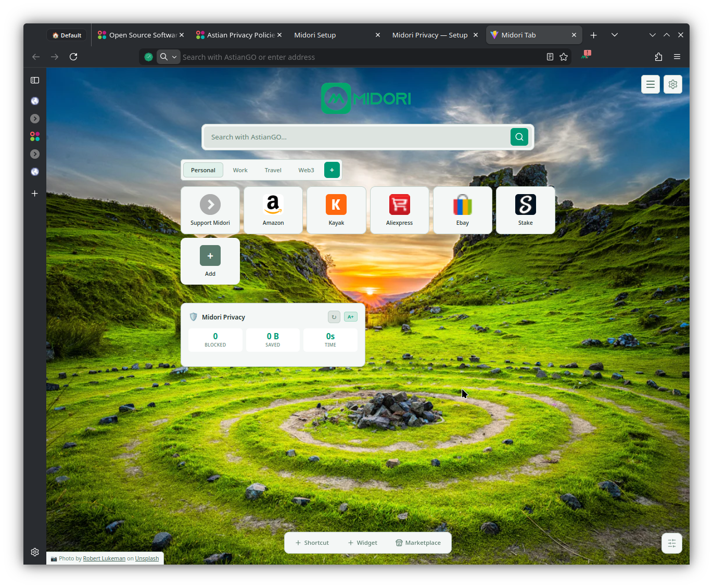Switch to the Web3 shortcuts tab
Image resolution: width=713 pixels, height=588 pixels.
(x=306, y=170)
